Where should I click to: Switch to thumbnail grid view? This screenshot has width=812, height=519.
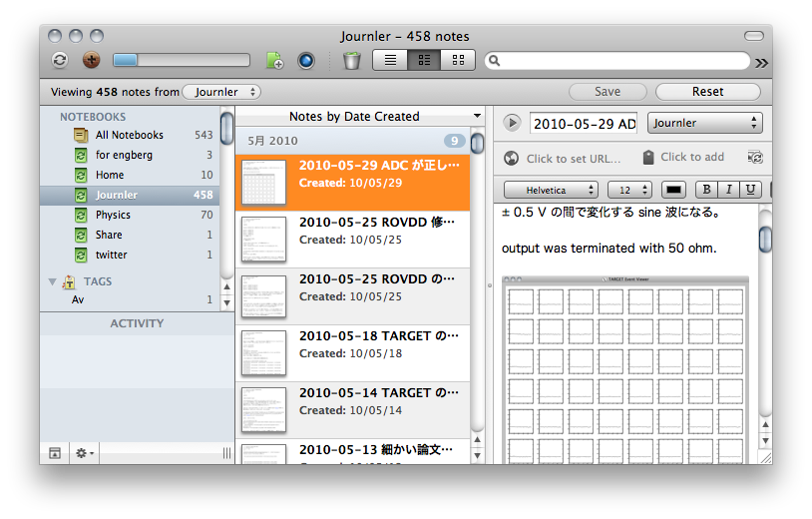click(458, 60)
